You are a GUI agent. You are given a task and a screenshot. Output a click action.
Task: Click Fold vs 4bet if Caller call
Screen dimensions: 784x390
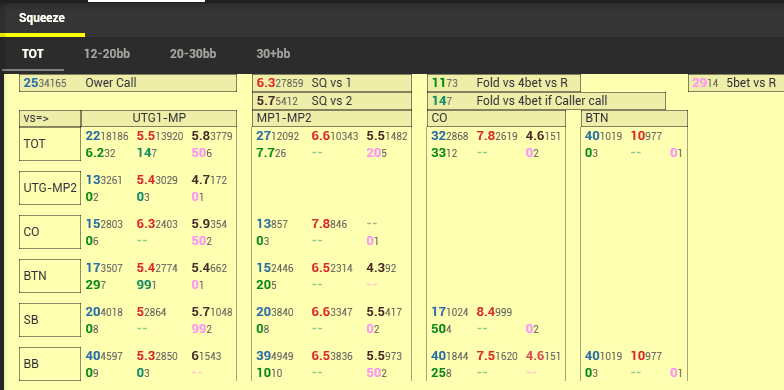[x=546, y=101]
